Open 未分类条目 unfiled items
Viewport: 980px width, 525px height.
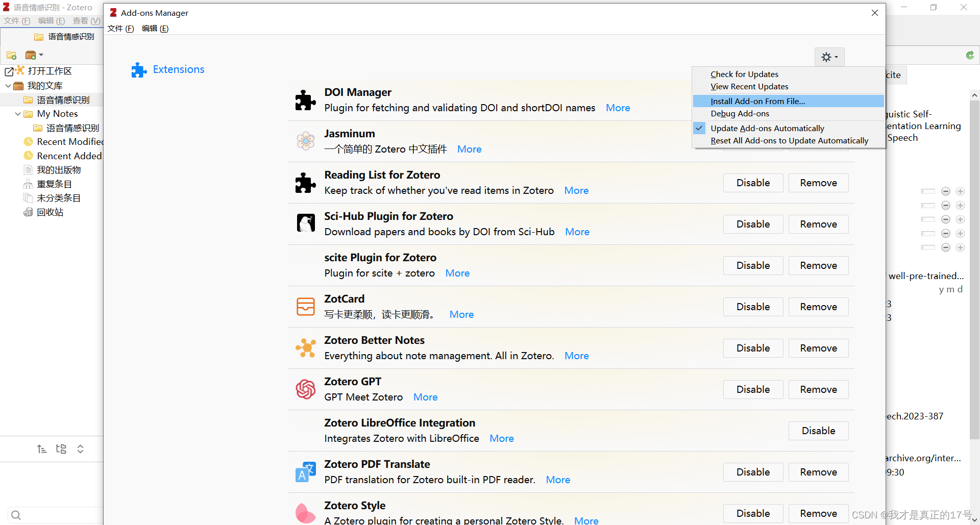point(59,198)
